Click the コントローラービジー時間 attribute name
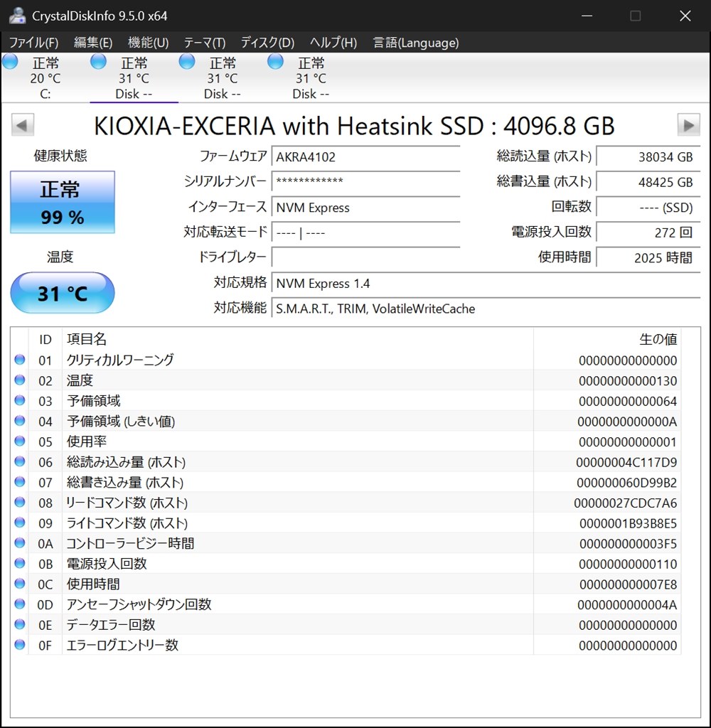Screen dimensions: 711x728 [131, 543]
